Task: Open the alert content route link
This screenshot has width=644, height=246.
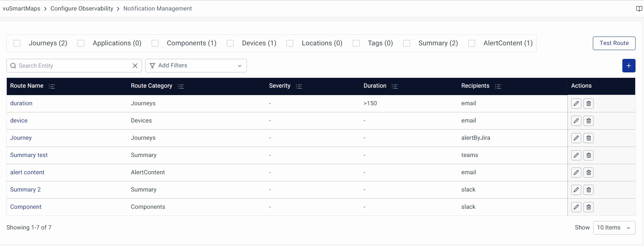Action: (x=27, y=172)
